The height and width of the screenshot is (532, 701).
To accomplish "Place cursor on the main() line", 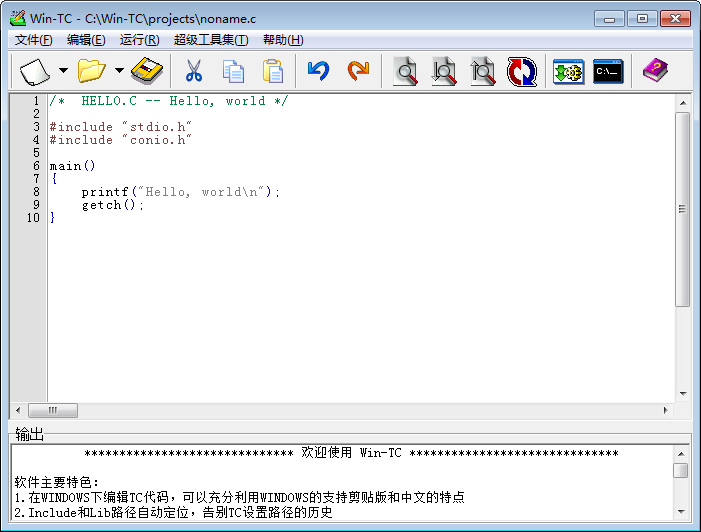I will click(72, 166).
